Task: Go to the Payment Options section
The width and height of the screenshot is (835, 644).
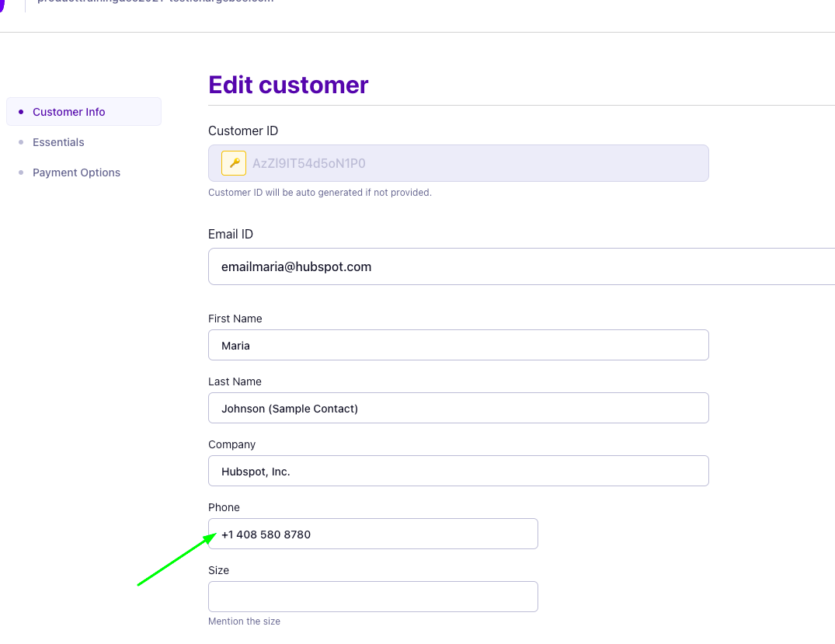Action: point(76,172)
